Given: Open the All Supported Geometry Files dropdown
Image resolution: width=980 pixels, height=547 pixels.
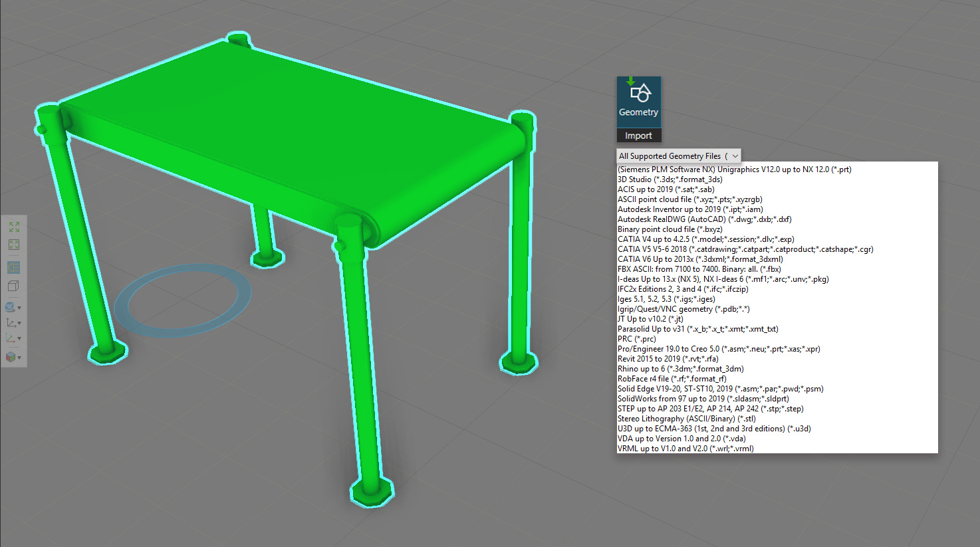Looking at the screenshot, I should tap(678, 156).
